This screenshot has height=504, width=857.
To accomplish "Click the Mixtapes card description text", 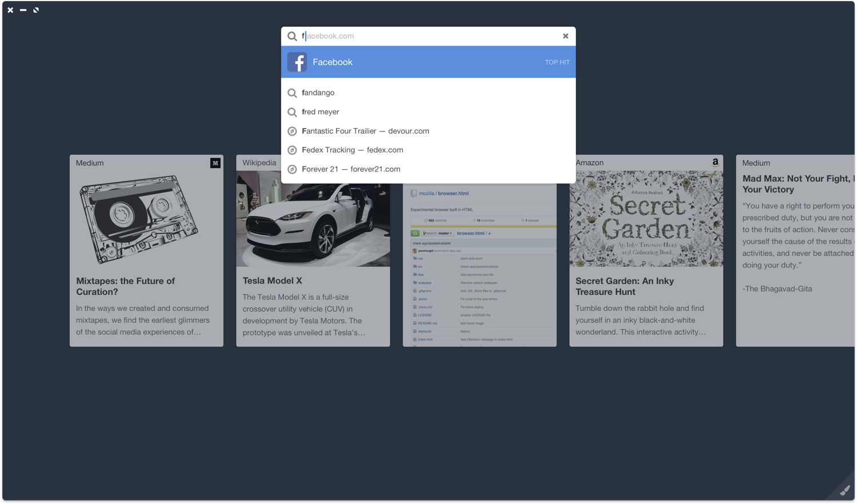I will [x=143, y=320].
